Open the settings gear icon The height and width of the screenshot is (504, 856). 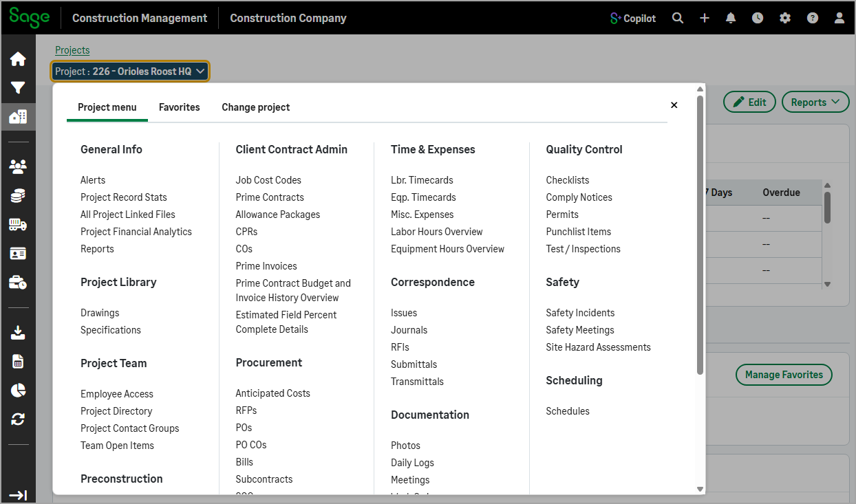[x=785, y=18]
